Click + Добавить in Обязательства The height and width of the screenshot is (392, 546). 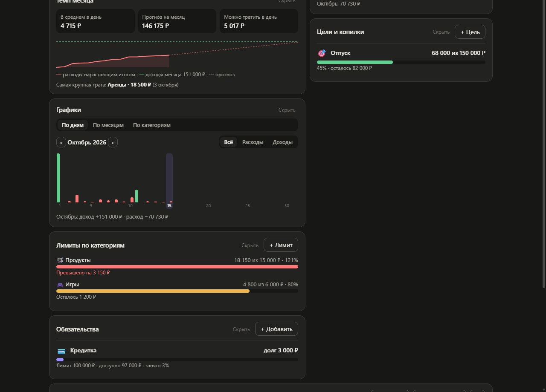276,329
